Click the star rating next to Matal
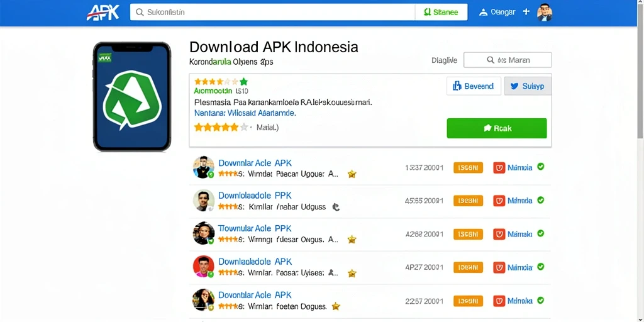The height and width of the screenshot is (322, 644). pyautogui.click(x=221, y=127)
